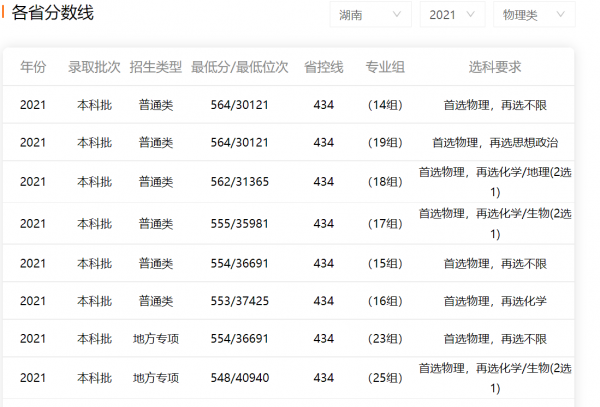
Task: Click 首选物理，再选不限 in 14组 row
Action: [495, 105]
